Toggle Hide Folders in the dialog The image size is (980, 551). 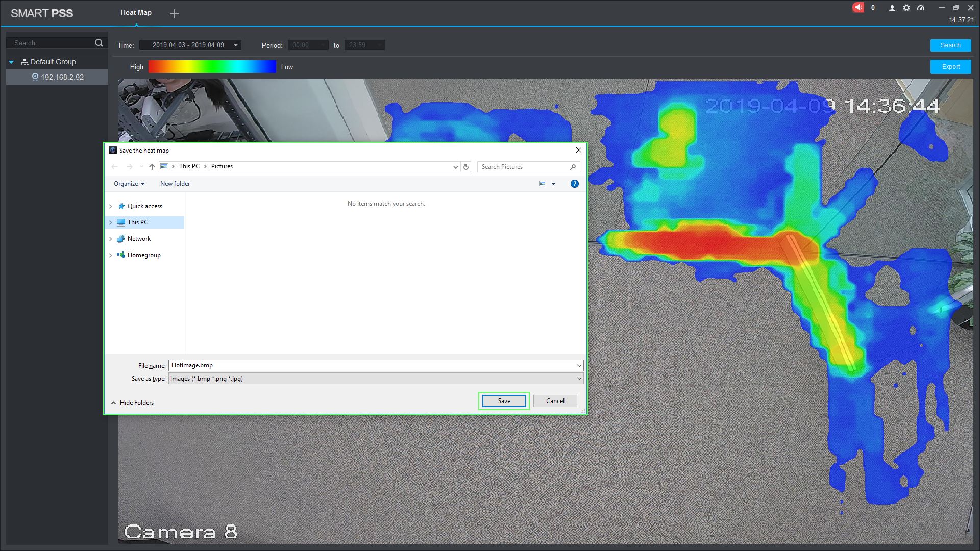[x=132, y=403]
